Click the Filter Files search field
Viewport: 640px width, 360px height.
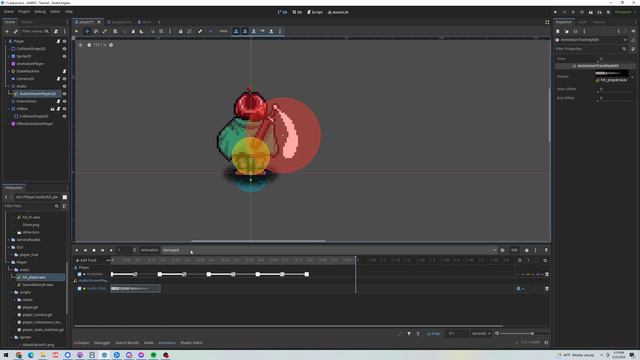click(31, 206)
